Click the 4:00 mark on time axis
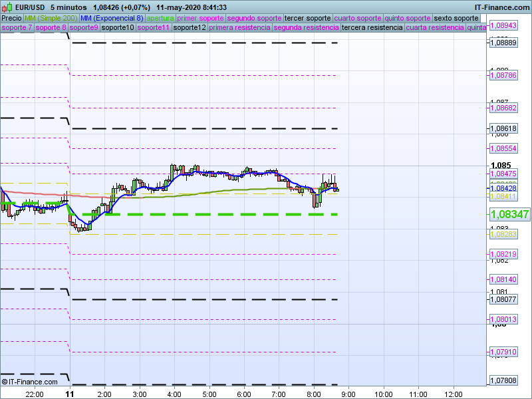The width and height of the screenshot is (532, 399). [x=174, y=394]
